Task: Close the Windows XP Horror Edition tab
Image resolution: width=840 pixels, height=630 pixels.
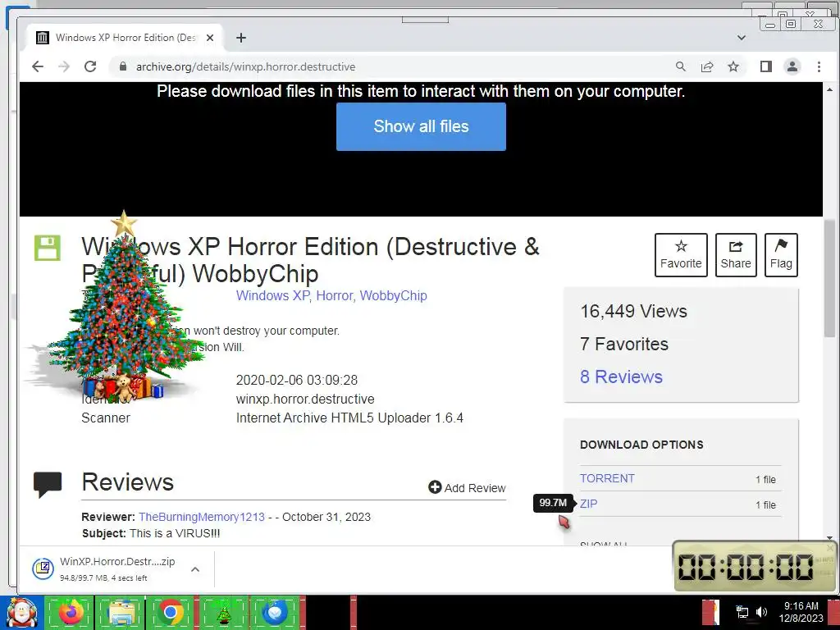Action: (210, 38)
